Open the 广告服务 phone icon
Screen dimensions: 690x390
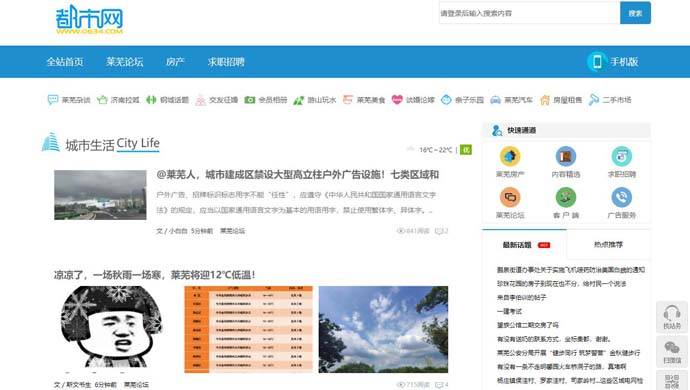[x=621, y=197]
